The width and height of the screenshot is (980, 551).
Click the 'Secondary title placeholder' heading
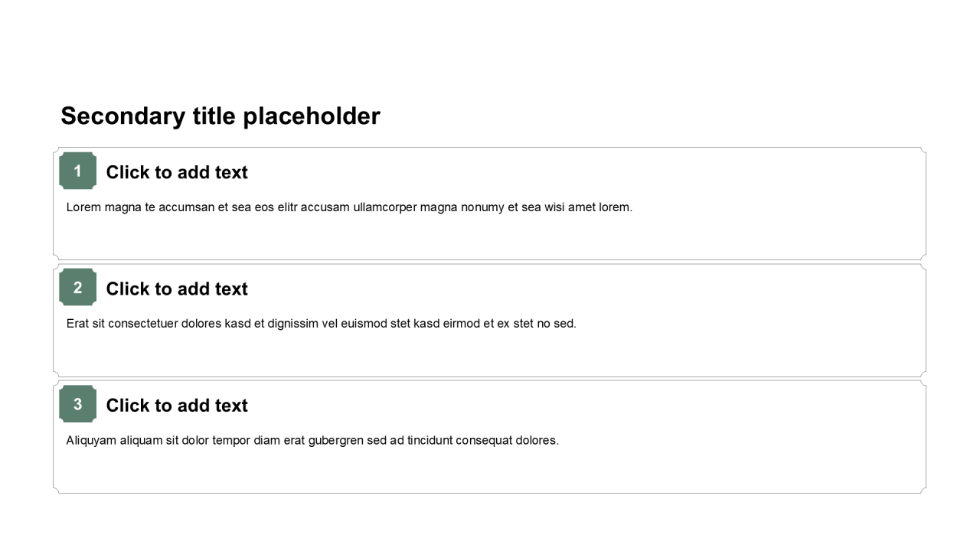(x=220, y=116)
